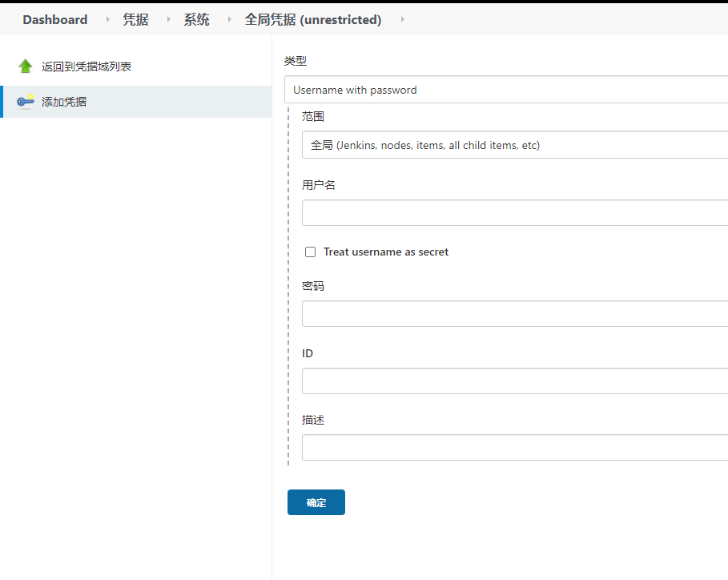
Task: Expand the chevron after Dashboard breadcrumb
Action: tap(108, 20)
